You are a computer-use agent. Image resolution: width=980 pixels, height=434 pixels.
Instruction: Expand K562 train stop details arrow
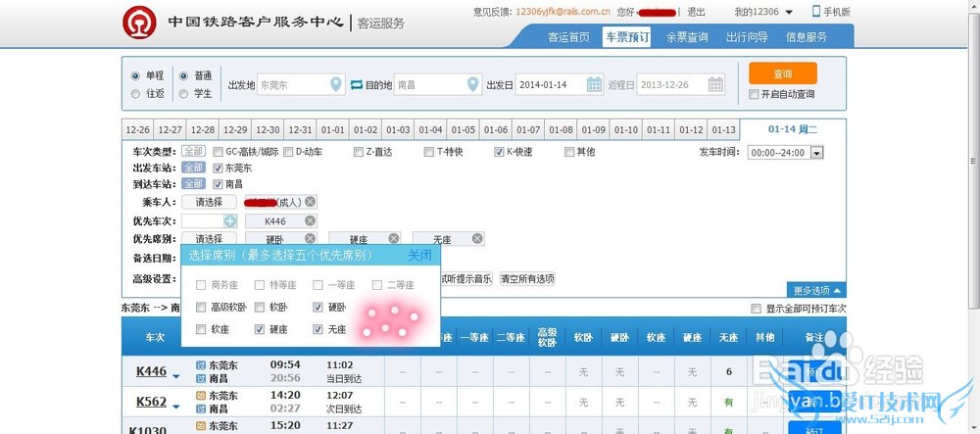tap(176, 407)
